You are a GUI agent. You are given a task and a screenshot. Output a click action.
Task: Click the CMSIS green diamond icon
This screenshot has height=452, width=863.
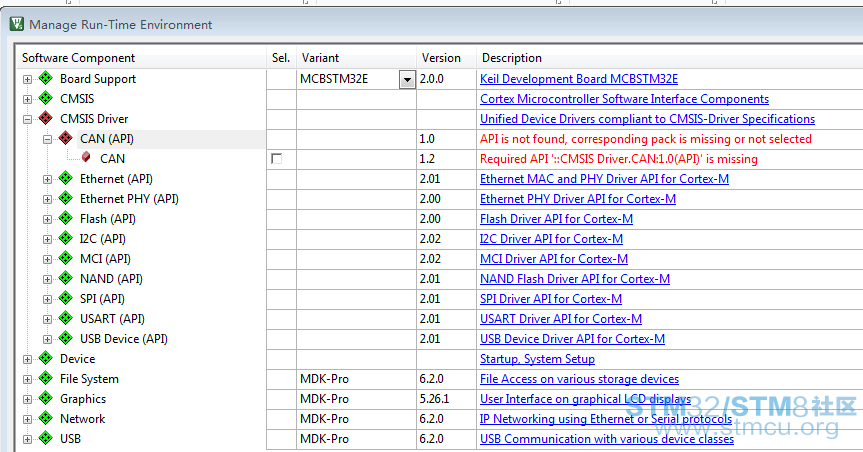tap(46, 99)
